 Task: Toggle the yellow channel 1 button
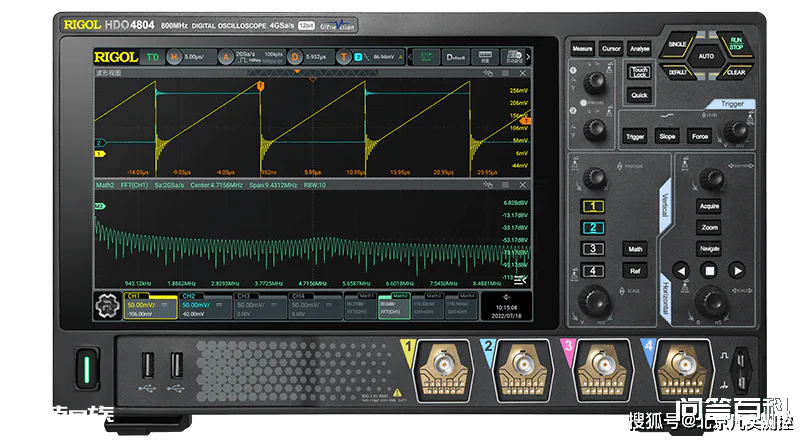pyautogui.click(x=593, y=207)
